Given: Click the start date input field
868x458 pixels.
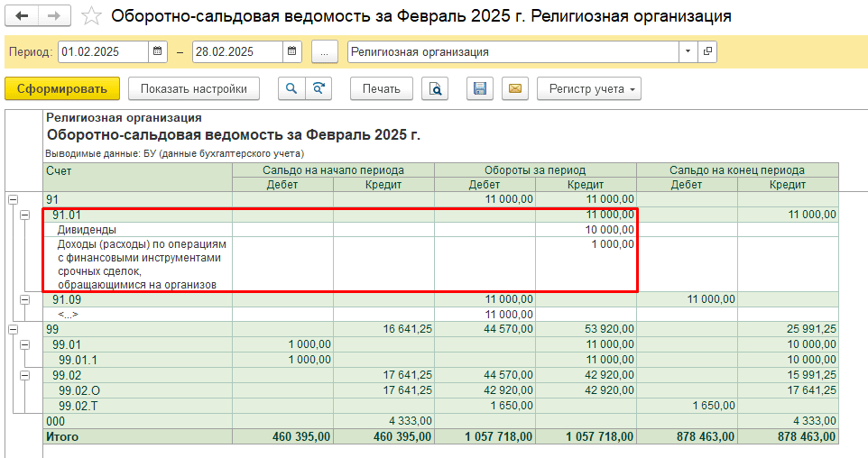Looking at the screenshot, I should click(101, 52).
